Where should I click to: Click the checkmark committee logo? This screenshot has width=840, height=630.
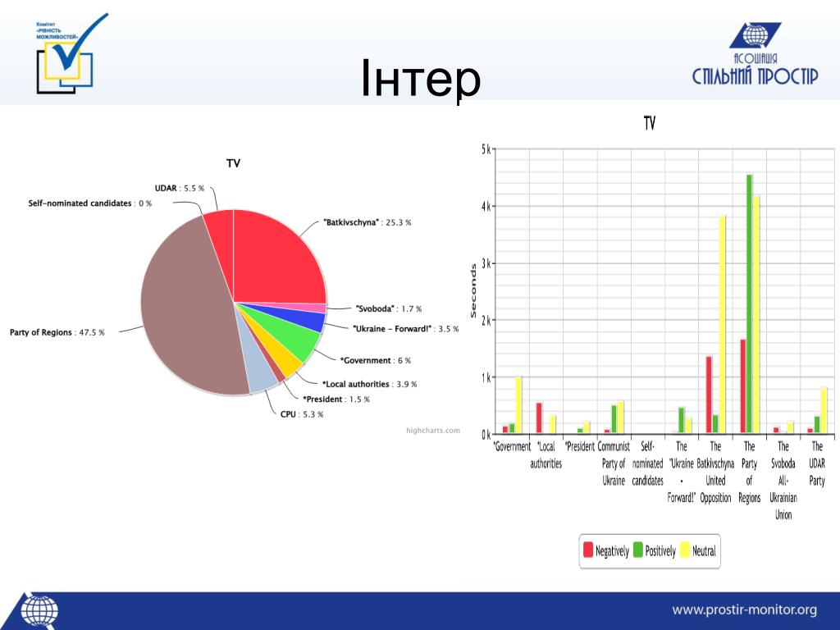[x=71, y=53]
